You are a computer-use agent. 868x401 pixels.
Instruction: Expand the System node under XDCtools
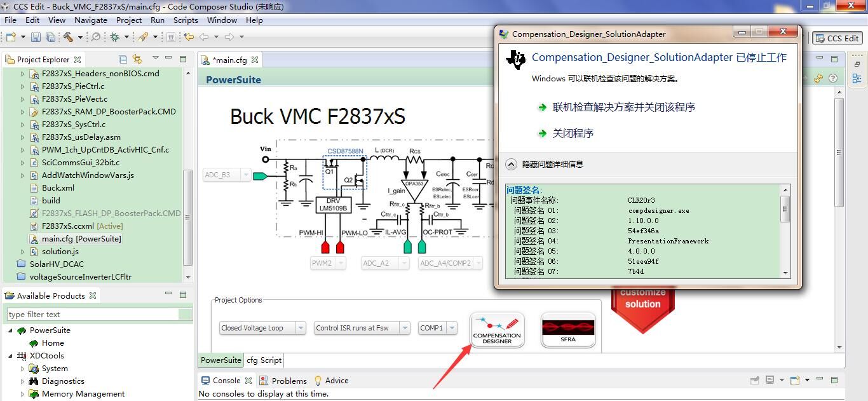pos(23,369)
